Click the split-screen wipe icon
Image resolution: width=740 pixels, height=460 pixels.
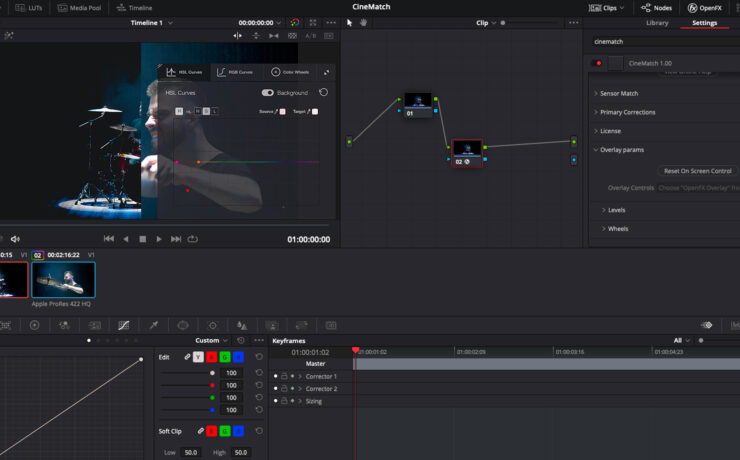click(x=237, y=36)
